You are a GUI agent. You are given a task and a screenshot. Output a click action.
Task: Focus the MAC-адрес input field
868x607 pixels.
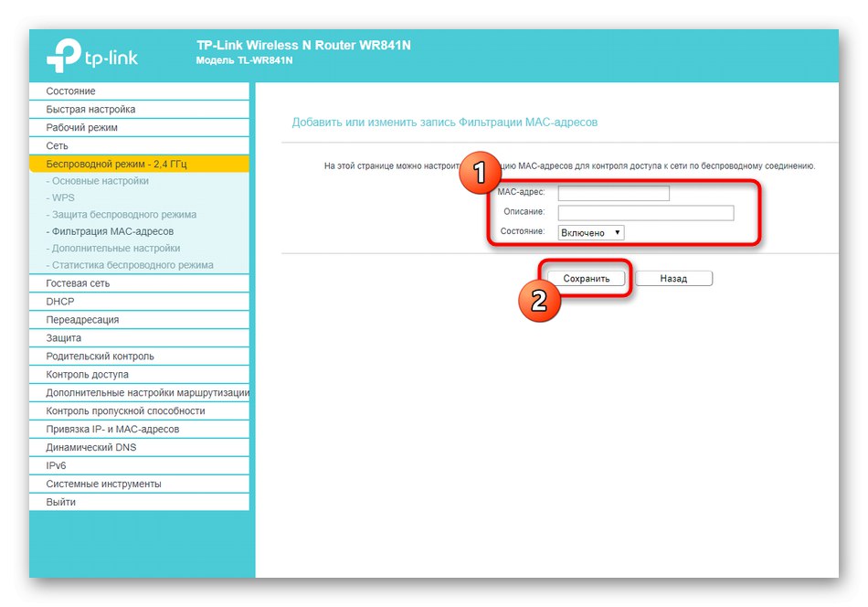613,193
